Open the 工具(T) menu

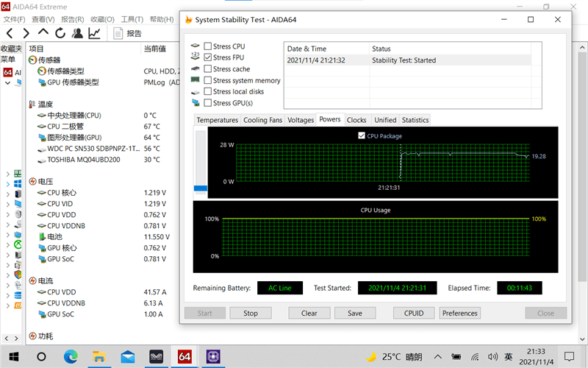tap(132, 19)
